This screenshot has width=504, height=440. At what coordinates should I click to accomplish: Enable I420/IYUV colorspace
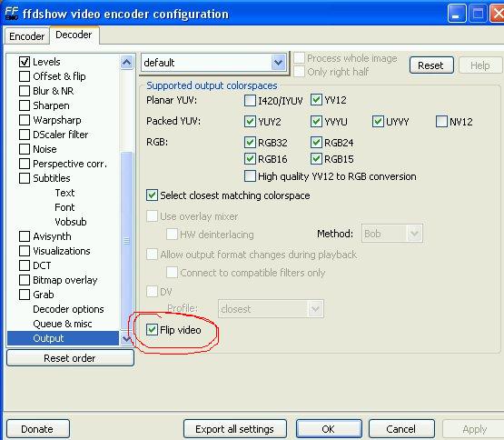click(x=250, y=100)
